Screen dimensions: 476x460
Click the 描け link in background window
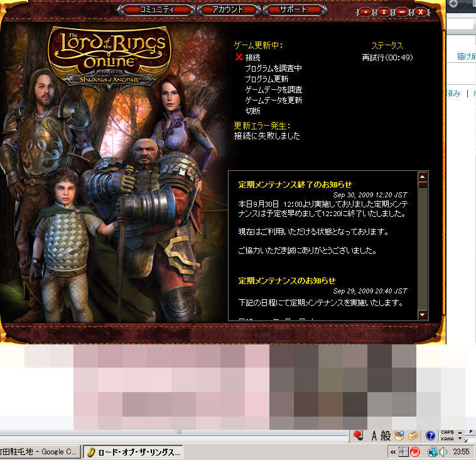point(466,57)
